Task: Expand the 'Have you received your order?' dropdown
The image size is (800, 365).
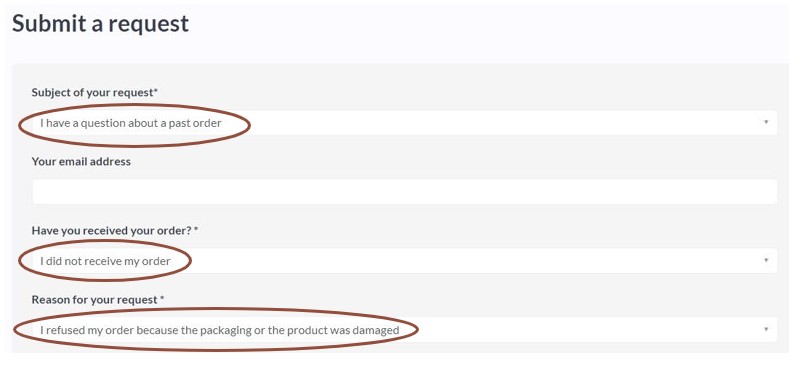Action: point(405,261)
